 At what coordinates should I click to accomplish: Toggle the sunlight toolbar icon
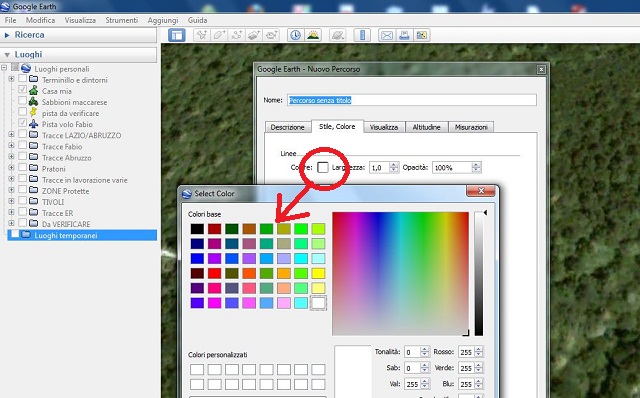click(313, 35)
